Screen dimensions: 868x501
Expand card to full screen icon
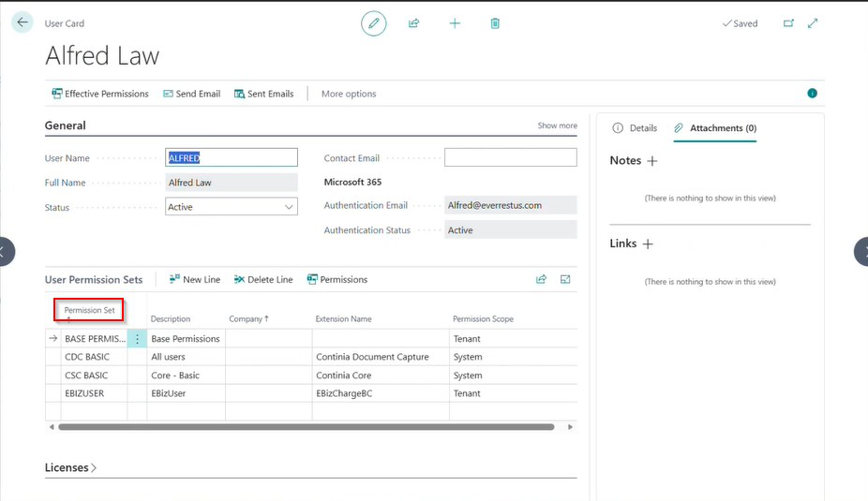813,23
